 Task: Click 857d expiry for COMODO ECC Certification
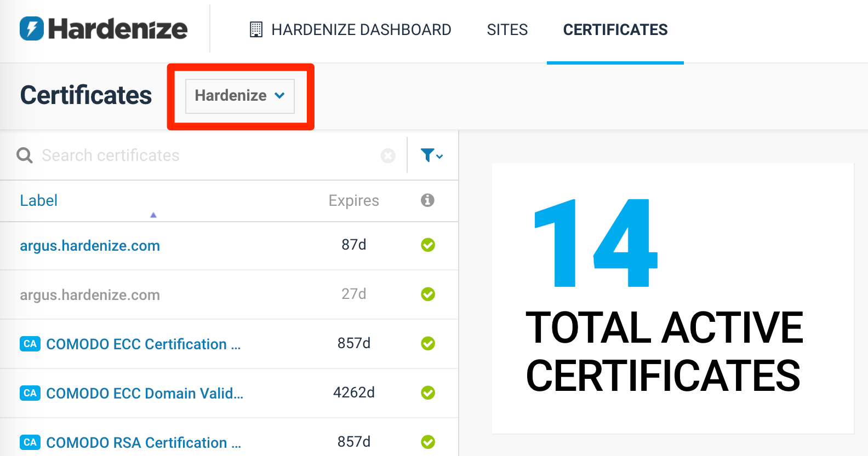[354, 343]
